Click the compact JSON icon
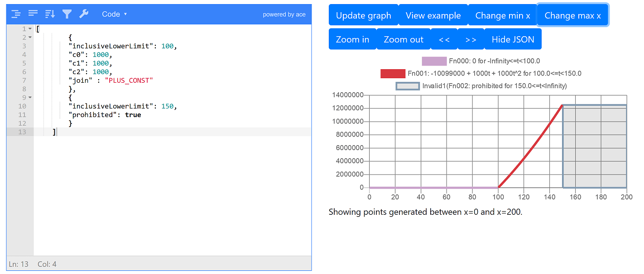 pyautogui.click(x=33, y=14)
